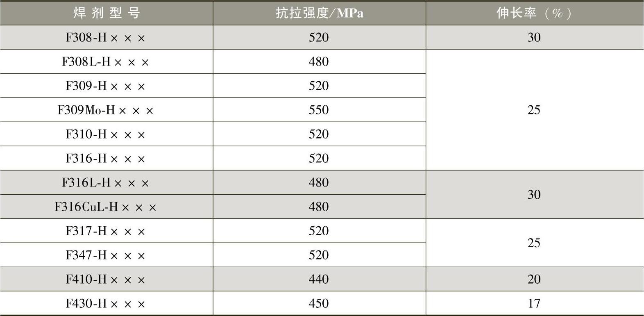Click the tensile strength value 440
This screenshot has width=644, height=316.
pyautogui.click(x=319, y=279)
